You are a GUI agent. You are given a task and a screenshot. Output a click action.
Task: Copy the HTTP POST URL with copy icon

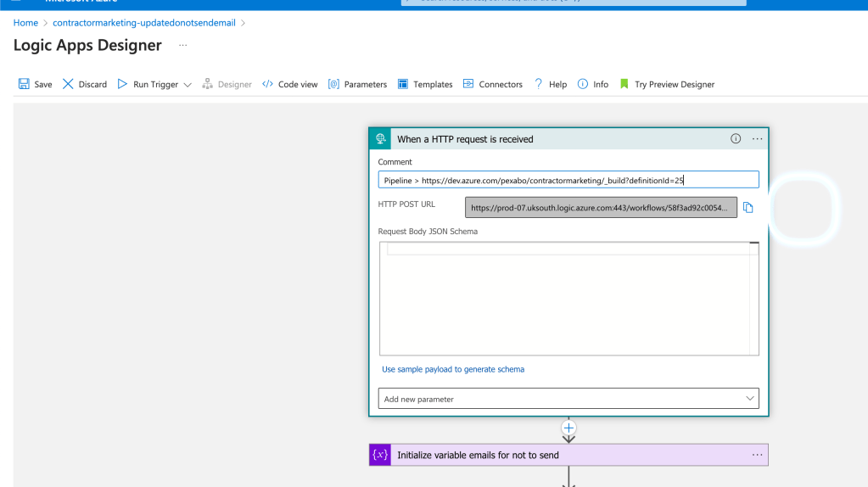748,208
